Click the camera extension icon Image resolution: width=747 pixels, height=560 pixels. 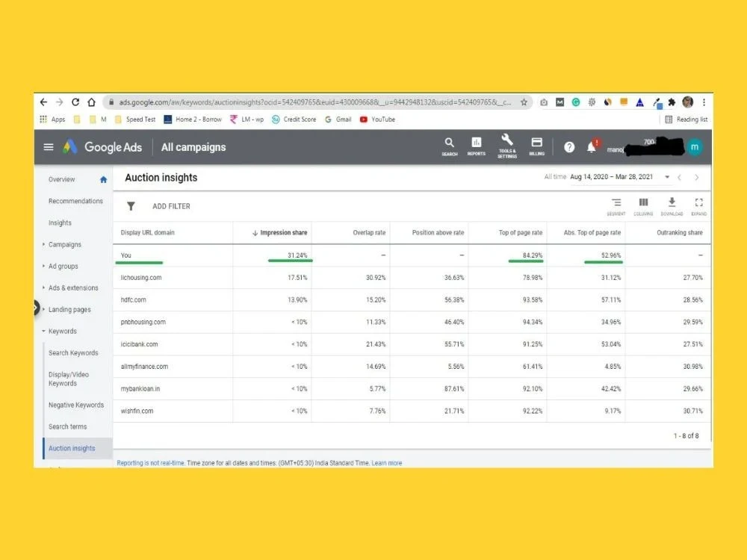(544, 102)
